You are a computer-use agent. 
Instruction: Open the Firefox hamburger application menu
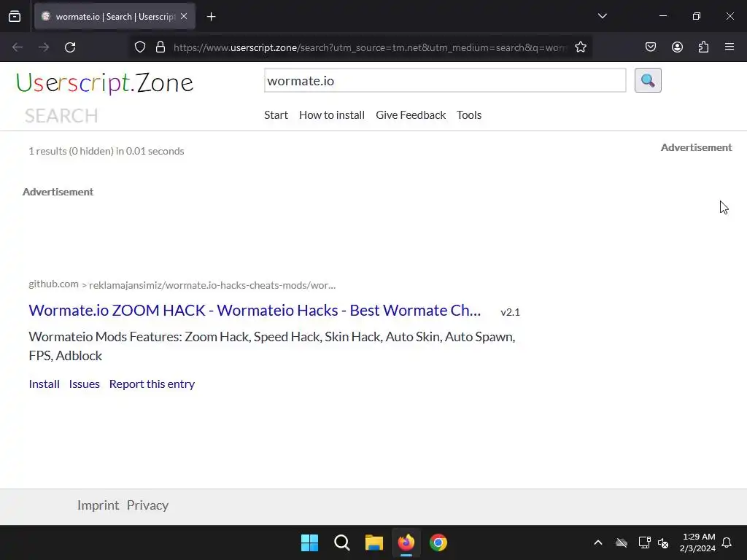point(729,47)
